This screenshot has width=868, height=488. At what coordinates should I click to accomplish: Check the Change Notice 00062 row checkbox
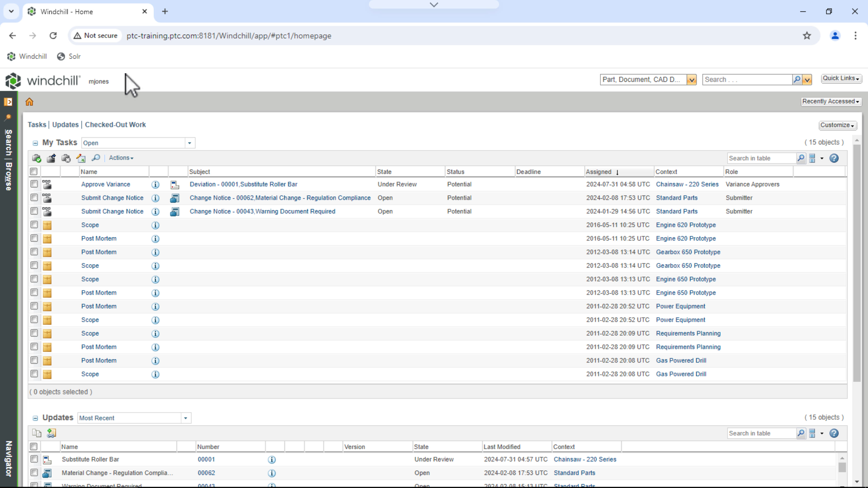click(x=34, y=197)
